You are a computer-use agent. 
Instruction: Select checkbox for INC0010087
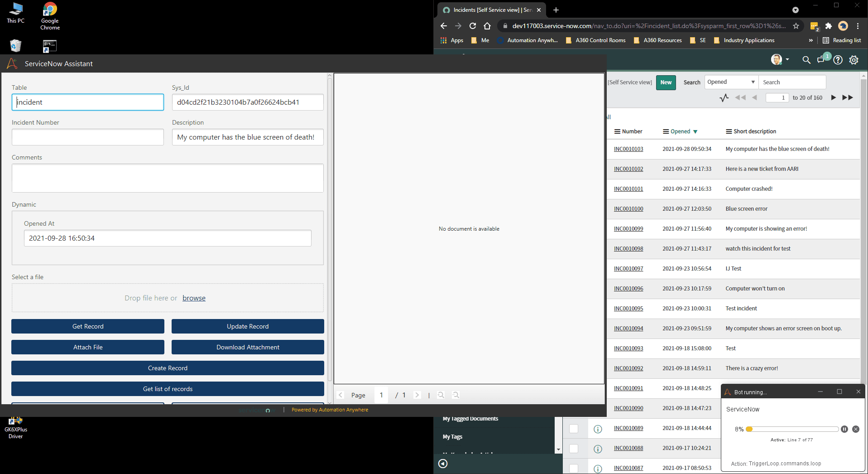pyautogui.click(x=574, y=469)
